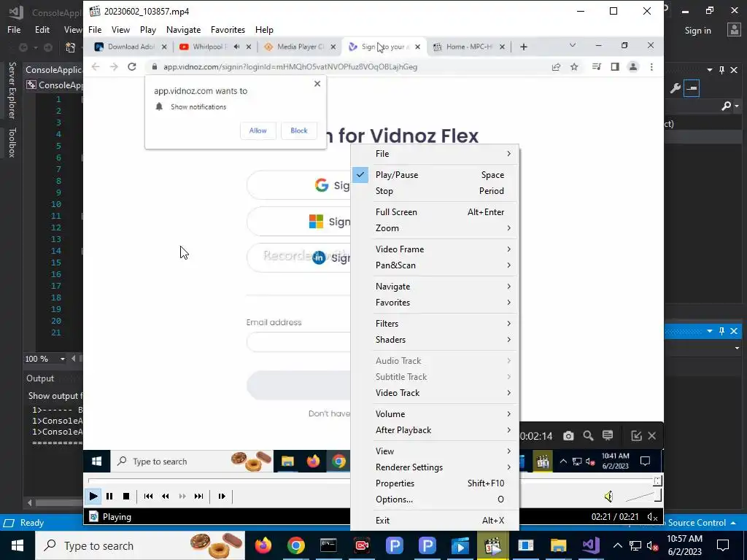Click the recorder screenshot camera icon
This screenshot has width=747, height=560.
pyautogui.click(x=568, y=436)
